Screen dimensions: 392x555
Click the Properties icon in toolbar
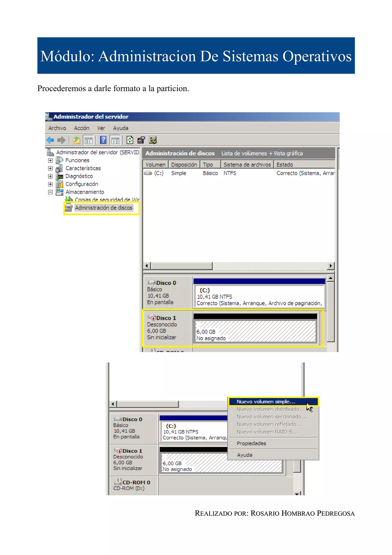[141, 140]
